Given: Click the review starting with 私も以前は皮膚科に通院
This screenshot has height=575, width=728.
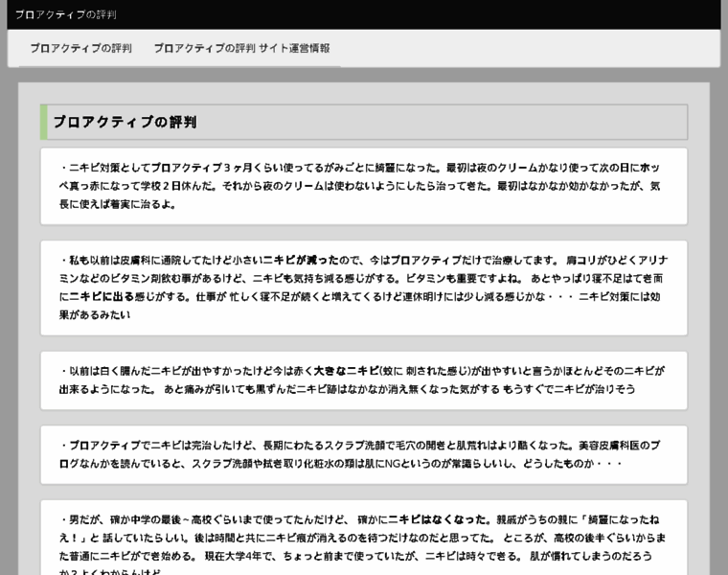Looking at the screenshot, I should click(364, 287).
